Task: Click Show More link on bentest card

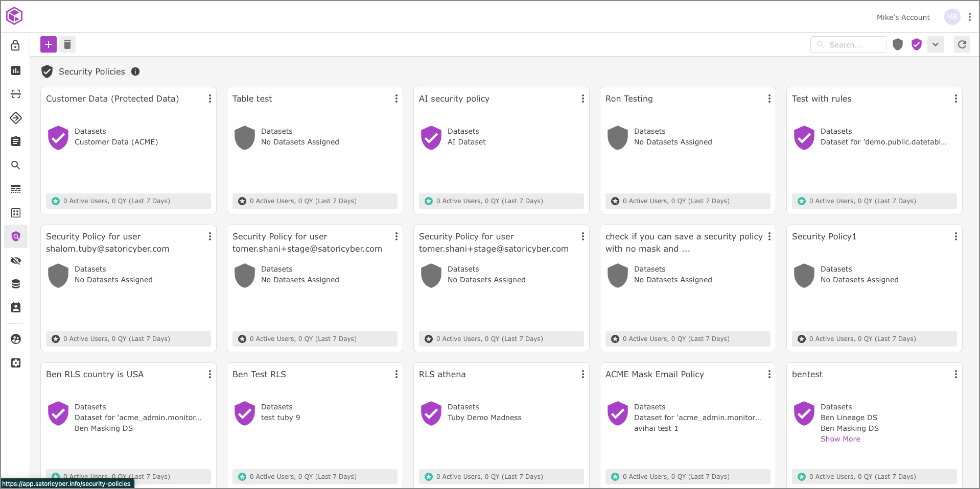Action: [840, 439]
